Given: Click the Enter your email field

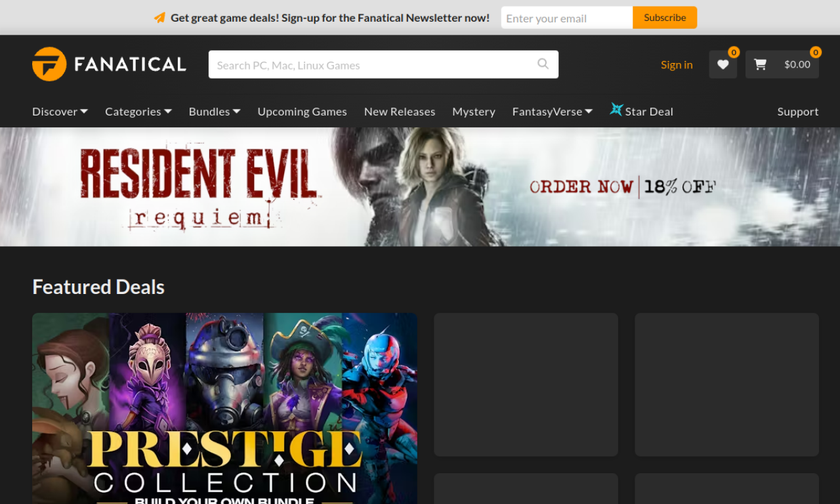Looking at the screenshot, I should point(566,18).
